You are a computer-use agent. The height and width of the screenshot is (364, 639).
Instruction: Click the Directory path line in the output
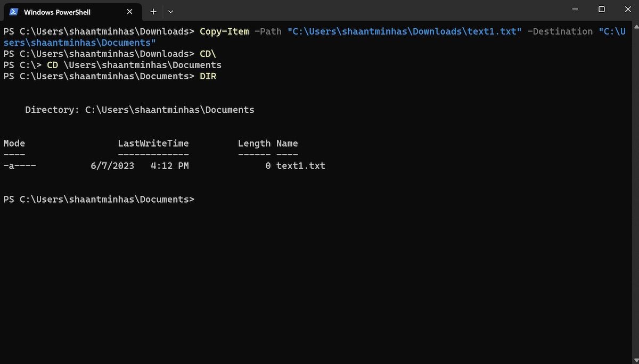coord(138,110)
